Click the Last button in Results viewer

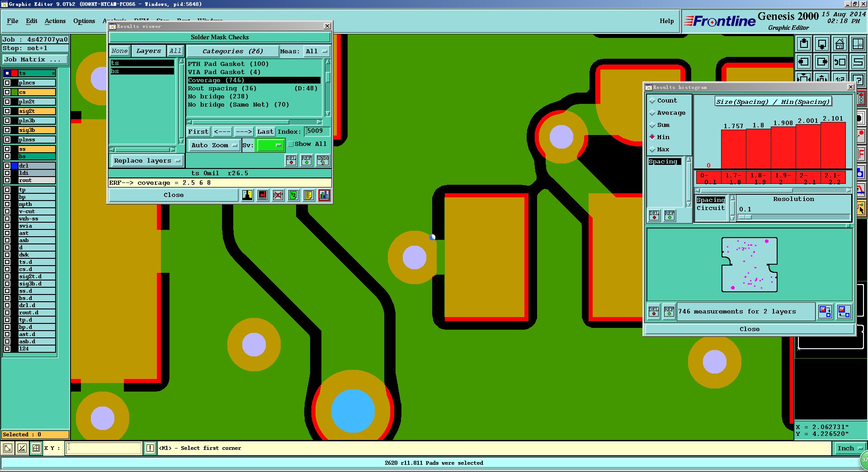pos(265,131)
